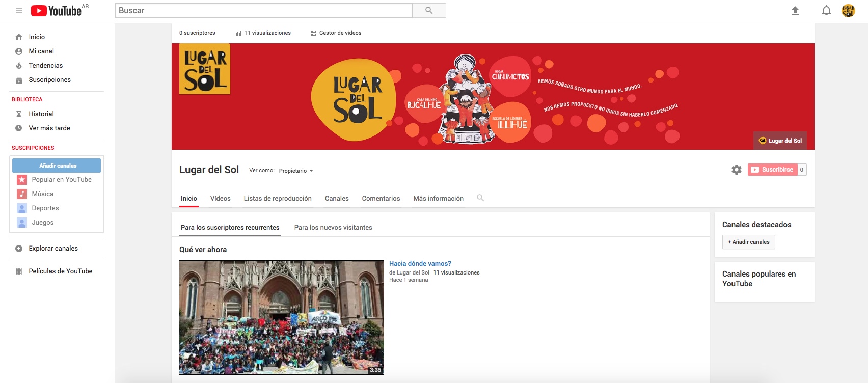Click the Historial label
Image resolution: width=868 pixels, height=383 pixels.
41,114
